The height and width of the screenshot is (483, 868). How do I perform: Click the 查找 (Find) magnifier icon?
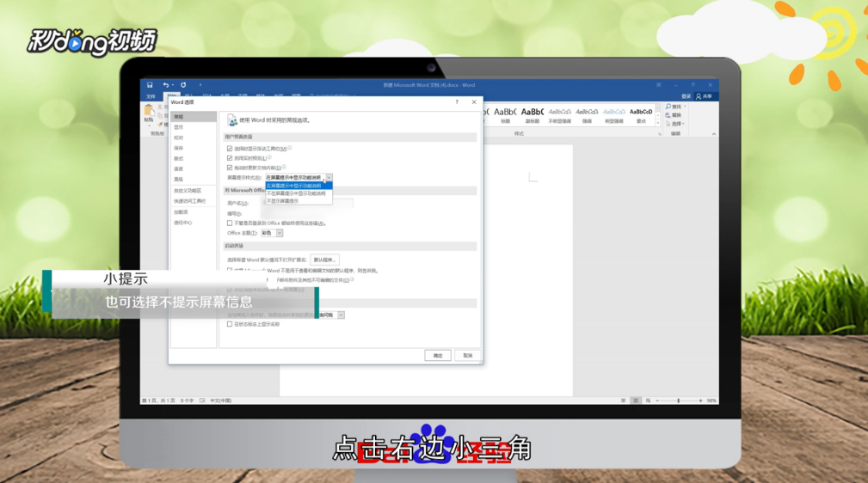668,107
